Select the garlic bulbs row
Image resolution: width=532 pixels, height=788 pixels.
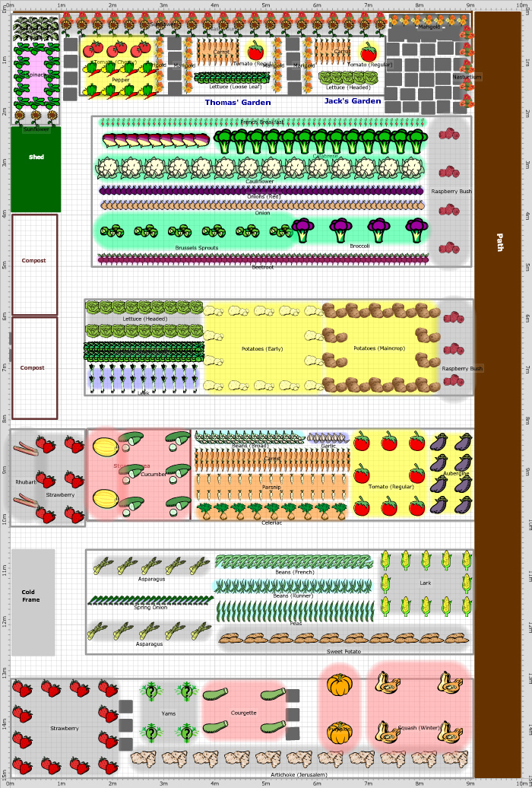328,437
